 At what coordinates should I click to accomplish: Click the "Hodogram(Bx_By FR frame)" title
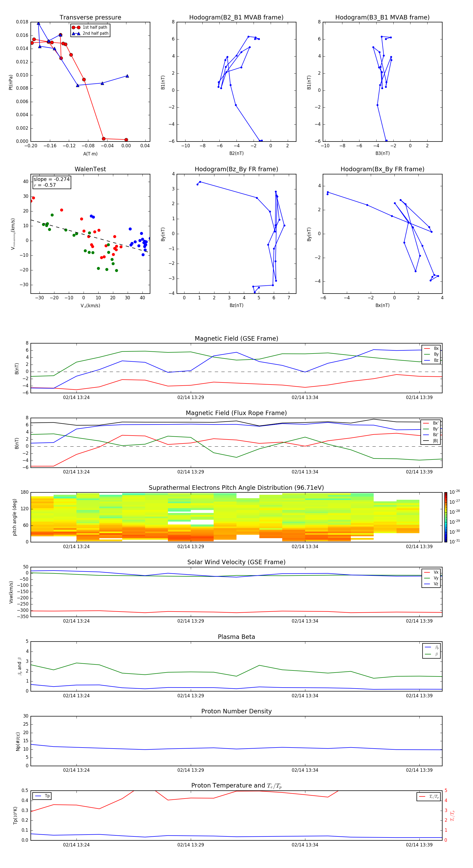(x=382, y=169)
